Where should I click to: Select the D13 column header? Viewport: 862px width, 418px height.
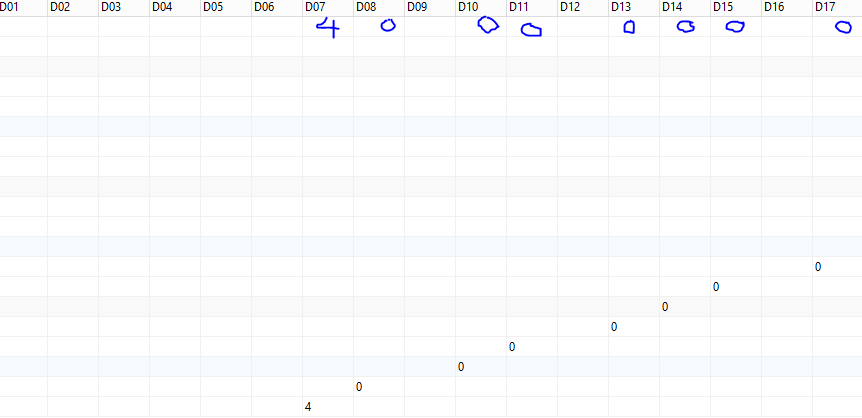pos(634,8)
